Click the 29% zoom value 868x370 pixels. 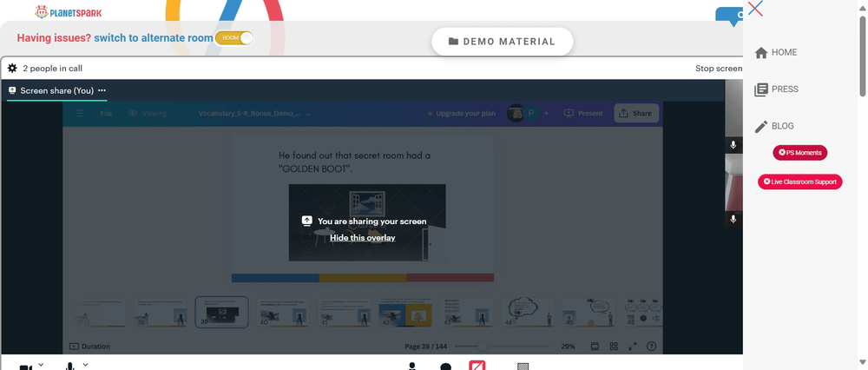(x=568, y=347)
